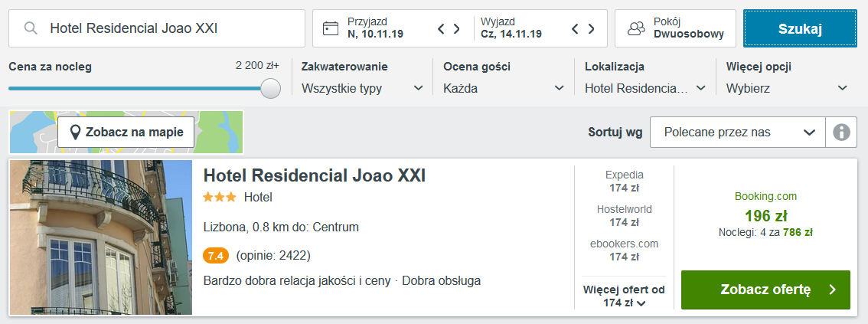Advance departure date with next arrow
868x324 pixels.
(591, 28)
